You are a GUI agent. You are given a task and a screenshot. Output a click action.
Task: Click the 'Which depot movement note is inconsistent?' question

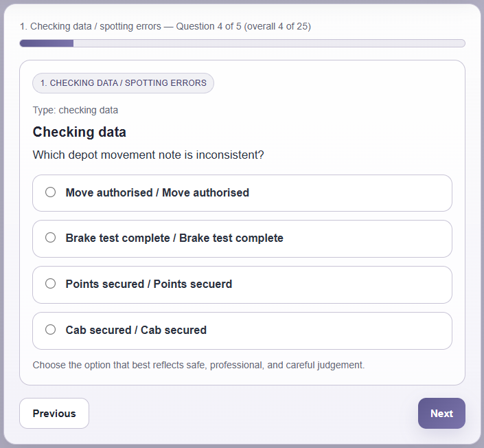tap(148, 155)
